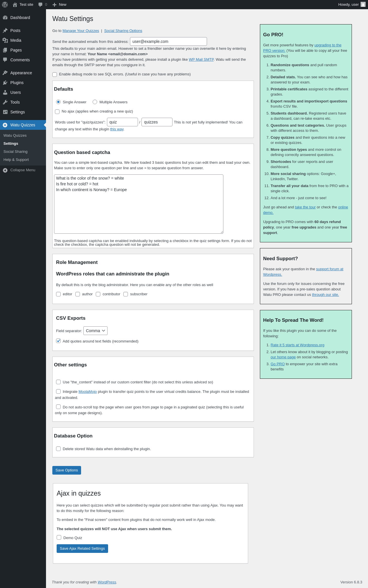Viewport: 368px width, 588px height.
Task: Tick the No ajax checkbox
Action: pos(57,112)
